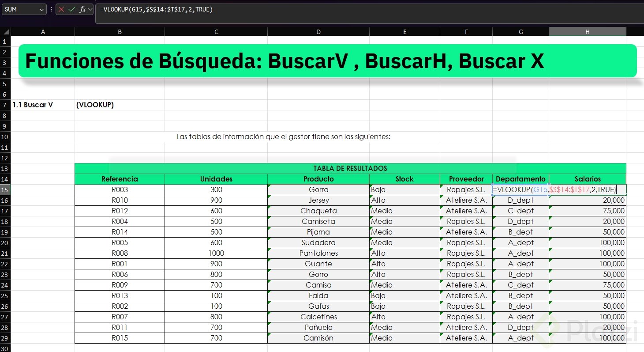Screen dimensions: 644x352
Task: Click the Departamento cell in the Camisa row
Action: (521, 285)
